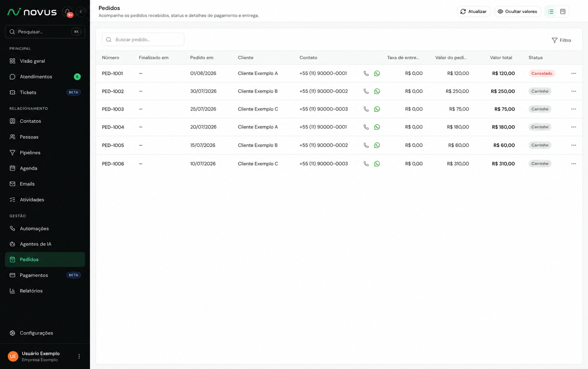Open Contatos in the sidebar
The height and width of the screenshot is (369, 588).
pos(45,121)
